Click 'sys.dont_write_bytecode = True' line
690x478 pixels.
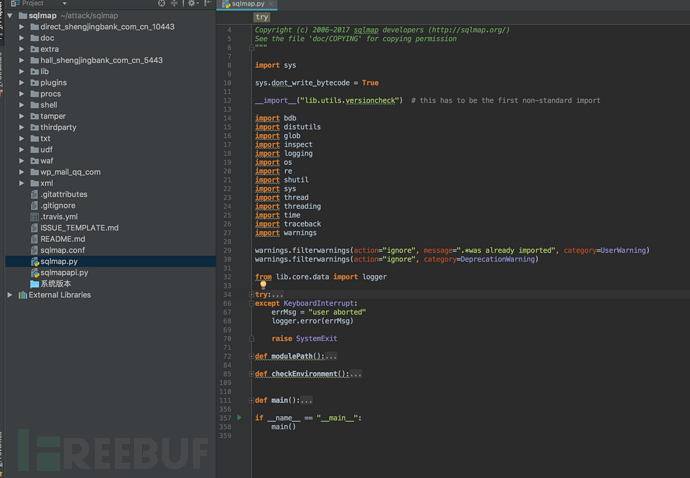316,83
